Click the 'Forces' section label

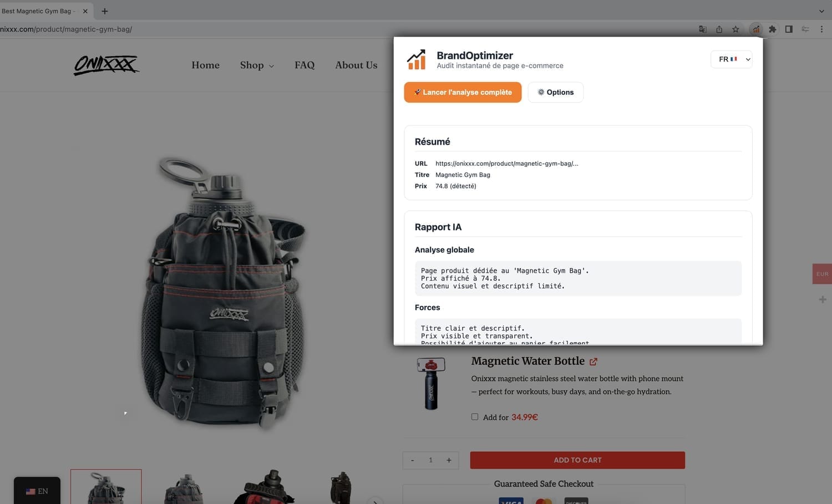coord(427,308)
